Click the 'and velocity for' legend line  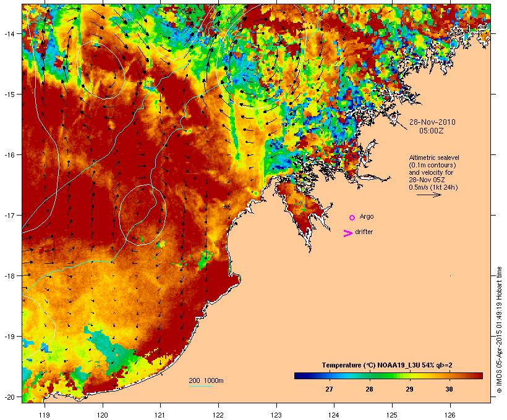(x=431, y=172)
